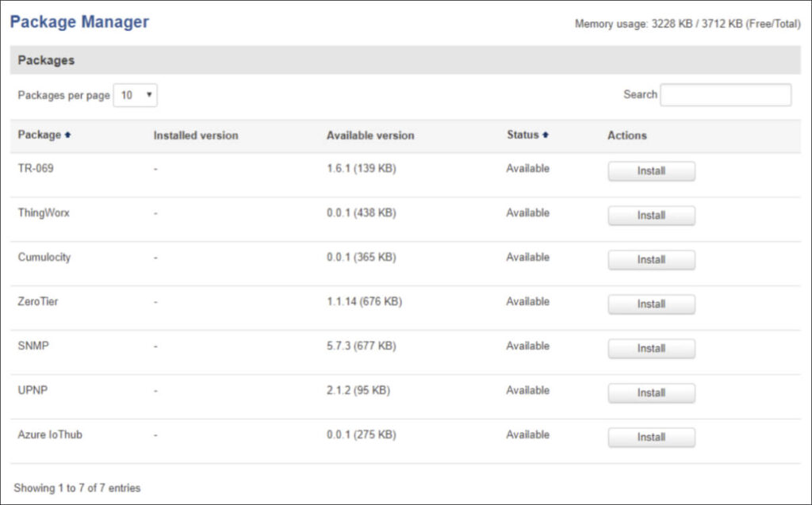Install the SNMP package
812x505 pixels.
(x=650, y=349)
